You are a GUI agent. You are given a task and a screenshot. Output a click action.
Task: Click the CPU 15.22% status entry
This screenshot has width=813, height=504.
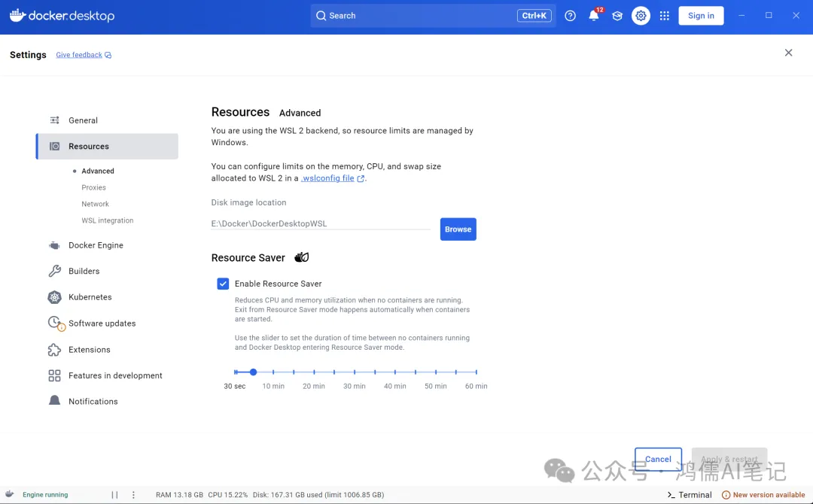(x=227, y=495)
